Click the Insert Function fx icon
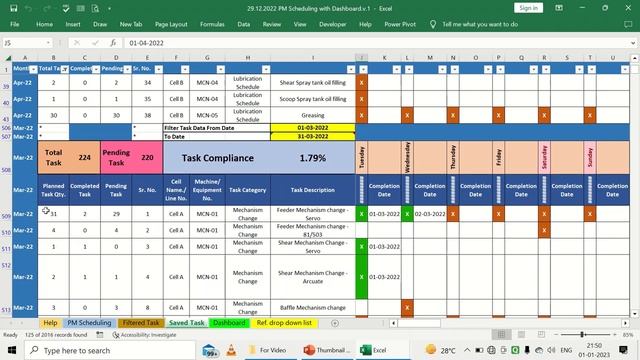 click(x=113, y=43)
